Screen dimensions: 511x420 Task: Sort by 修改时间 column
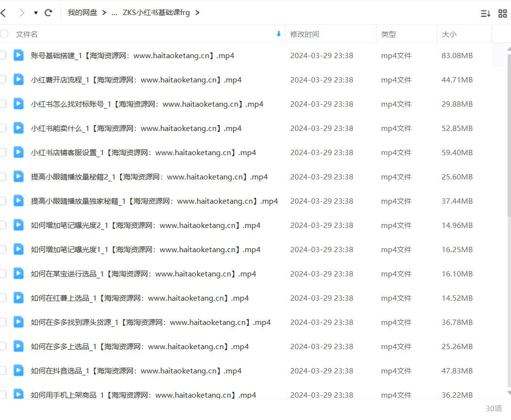pyautogui.click(x=305, y=34)
